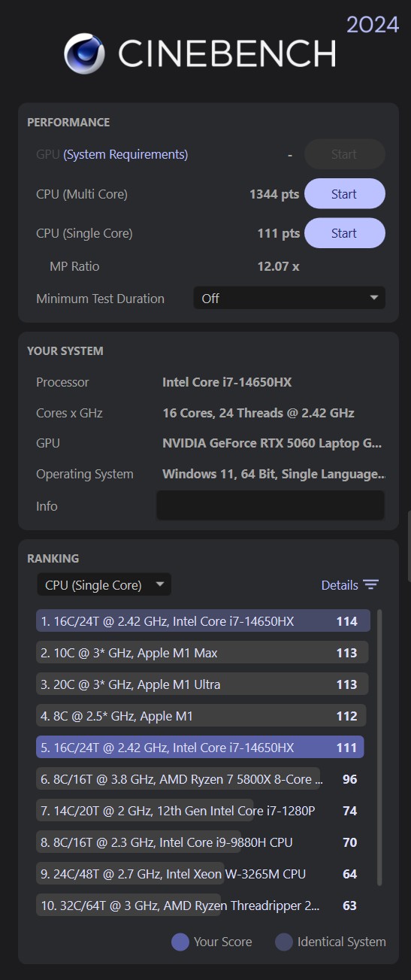411x980 pixels.
Task: Click the ranking list vertical scrollbar
Action: click(379, 747)
